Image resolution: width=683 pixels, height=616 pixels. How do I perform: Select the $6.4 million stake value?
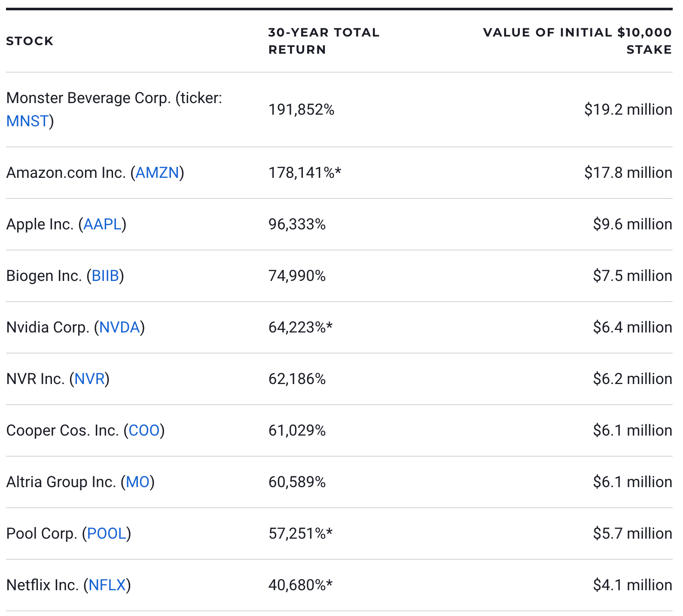coord(632,327)
